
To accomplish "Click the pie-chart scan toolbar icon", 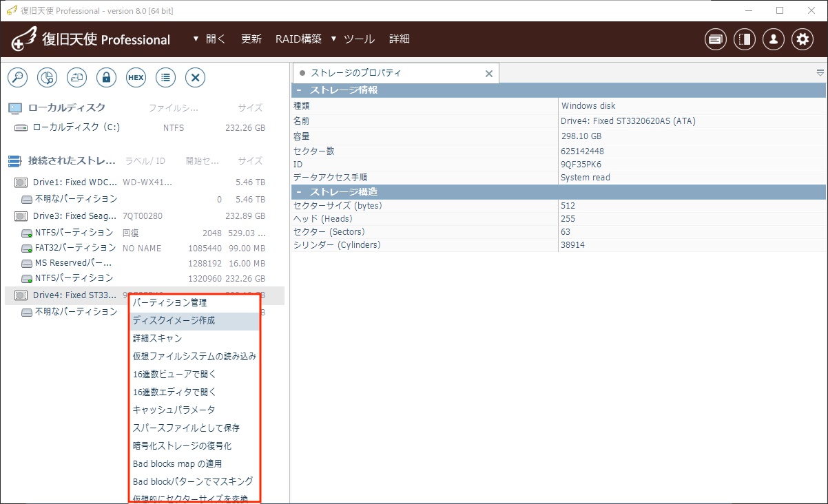I will [x=47, y=77].
